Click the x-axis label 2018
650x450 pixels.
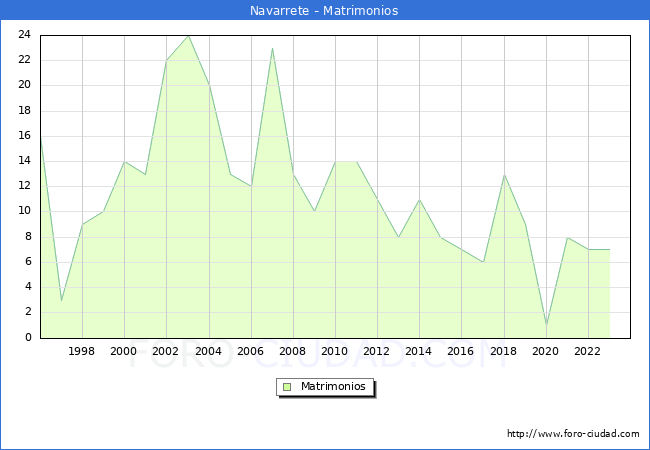(x=504, y=351)
